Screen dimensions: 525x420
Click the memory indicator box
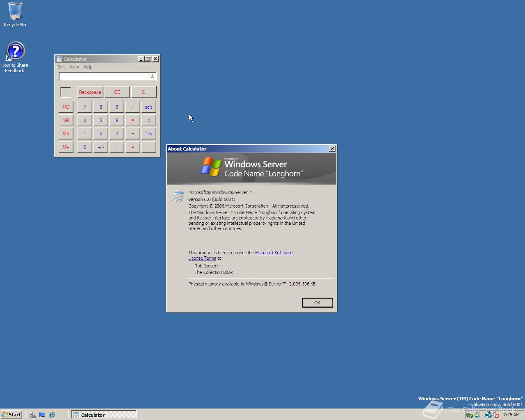[66, 92]
